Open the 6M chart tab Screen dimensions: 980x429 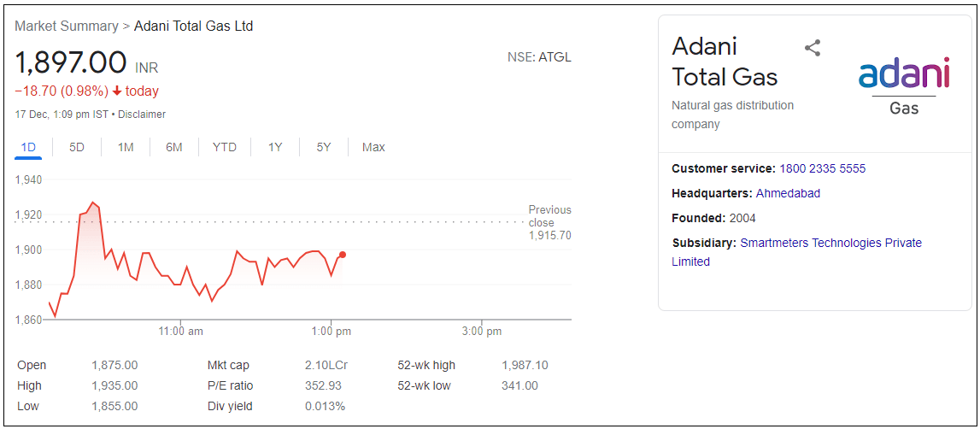174,147
